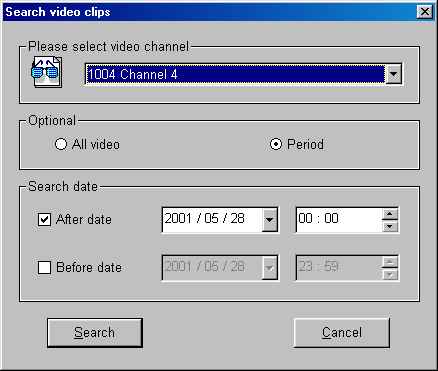Click the video file icon with glasses
Screen dimensions: 438x371
point(47,72)
